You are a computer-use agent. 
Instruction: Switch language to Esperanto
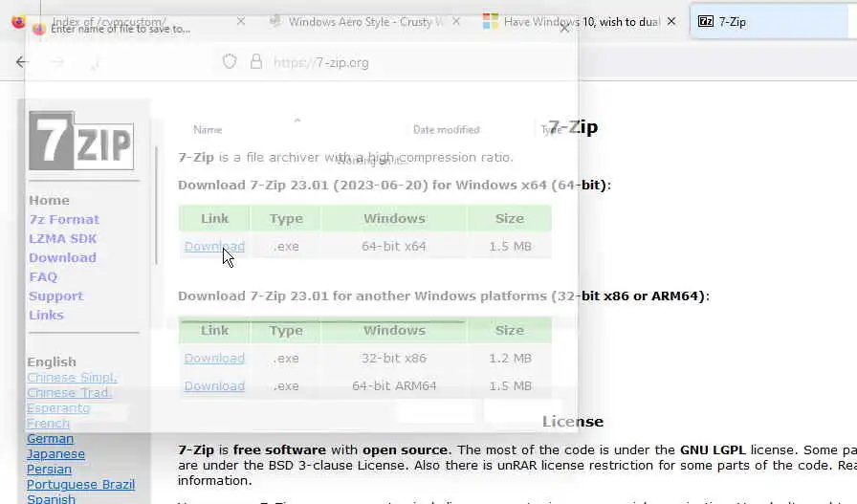(58, 408)
